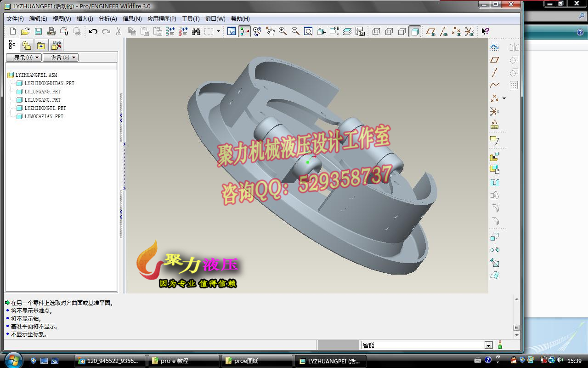Switch model display to wireframe mode
588x368 pixels.
(376, 31)
